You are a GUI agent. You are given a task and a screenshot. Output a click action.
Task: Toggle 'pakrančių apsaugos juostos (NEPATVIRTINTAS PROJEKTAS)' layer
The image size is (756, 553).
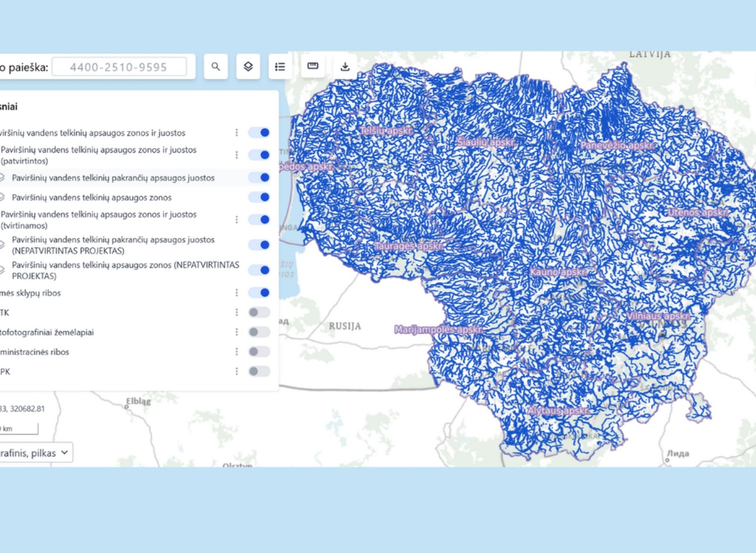point(259,245)
